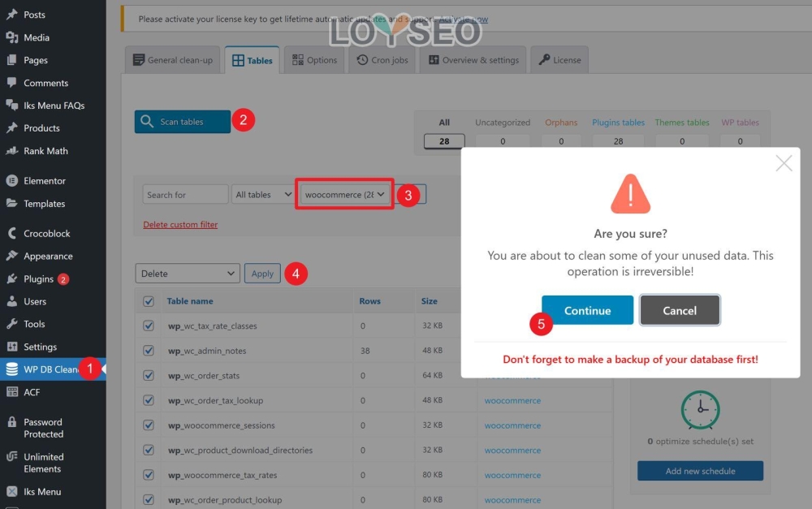Switch to the Tables tab
Screen dimensions: 812x509
click(253, 60)
